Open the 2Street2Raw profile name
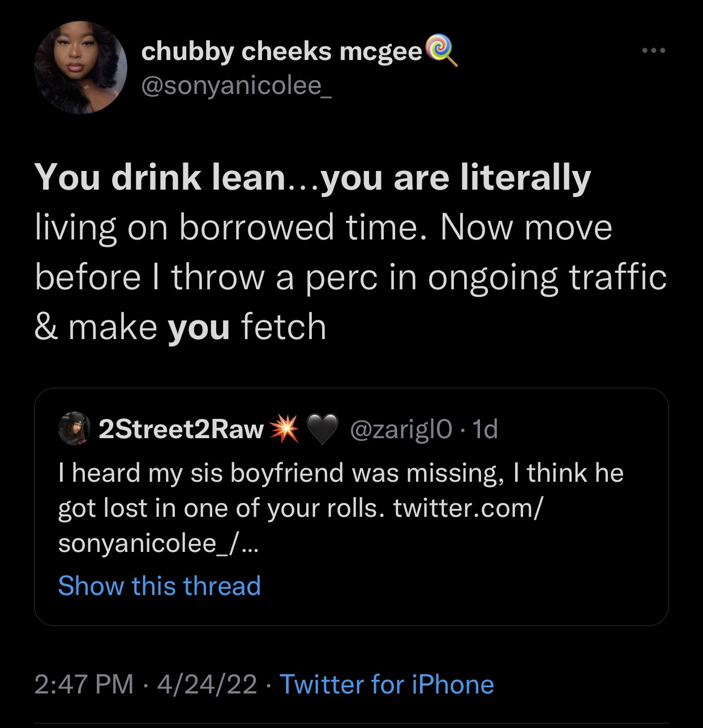 click(x=181, y=430)
